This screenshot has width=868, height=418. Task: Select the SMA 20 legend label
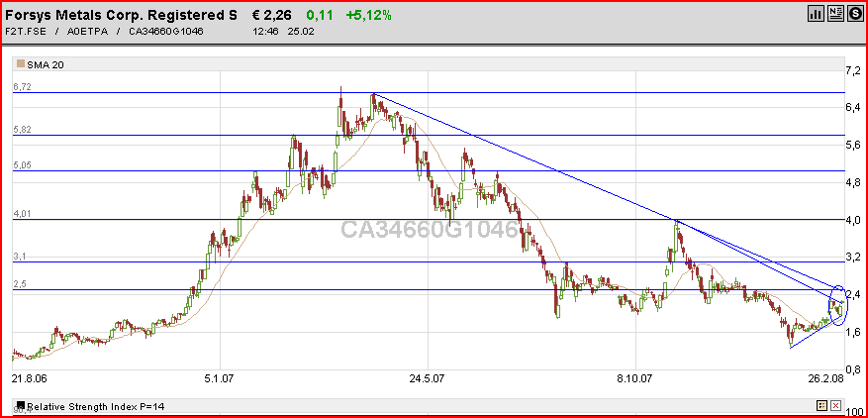pos(45,64)
